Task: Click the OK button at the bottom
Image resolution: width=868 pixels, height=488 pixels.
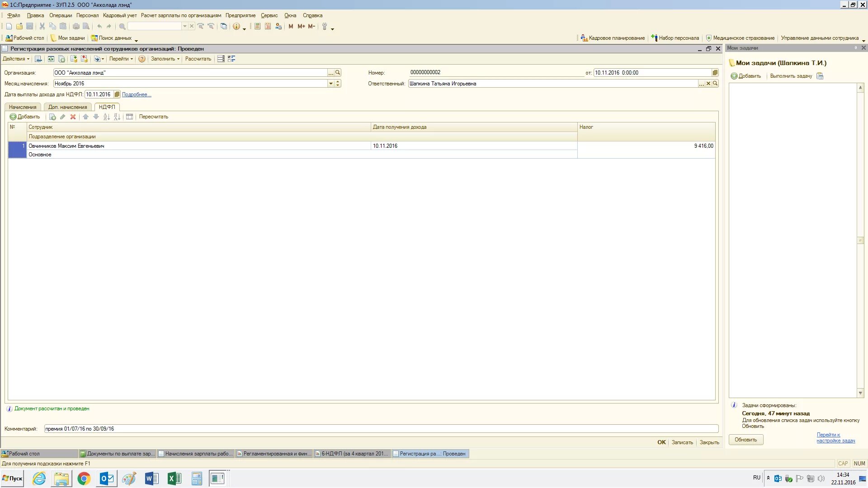Action: coord(661,442)
